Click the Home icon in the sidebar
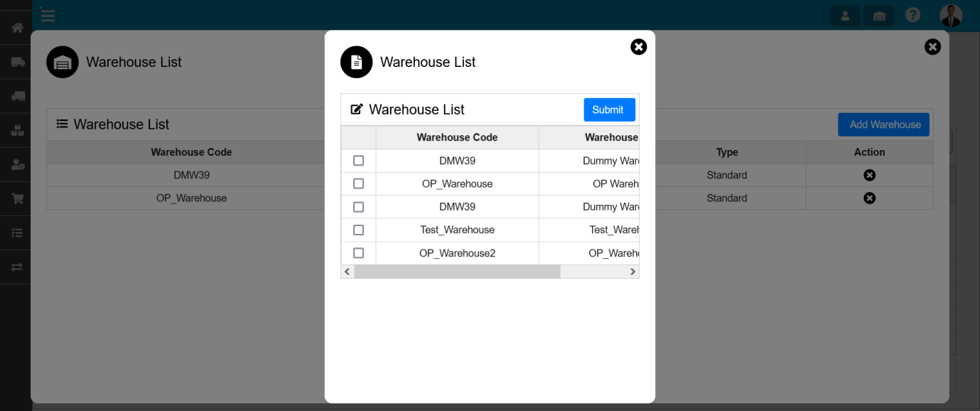This screenshot has width=980, height=411. [17, 28]
